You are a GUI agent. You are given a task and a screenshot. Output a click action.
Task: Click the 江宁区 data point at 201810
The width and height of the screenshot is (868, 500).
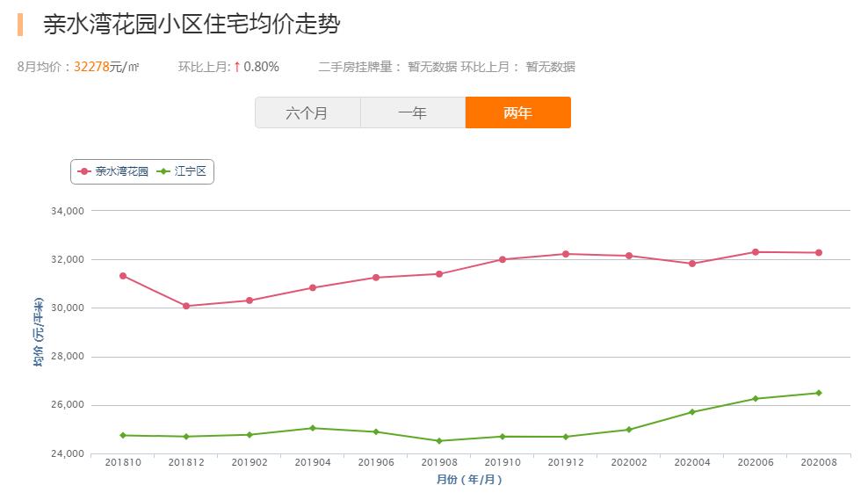pos(123,436)
